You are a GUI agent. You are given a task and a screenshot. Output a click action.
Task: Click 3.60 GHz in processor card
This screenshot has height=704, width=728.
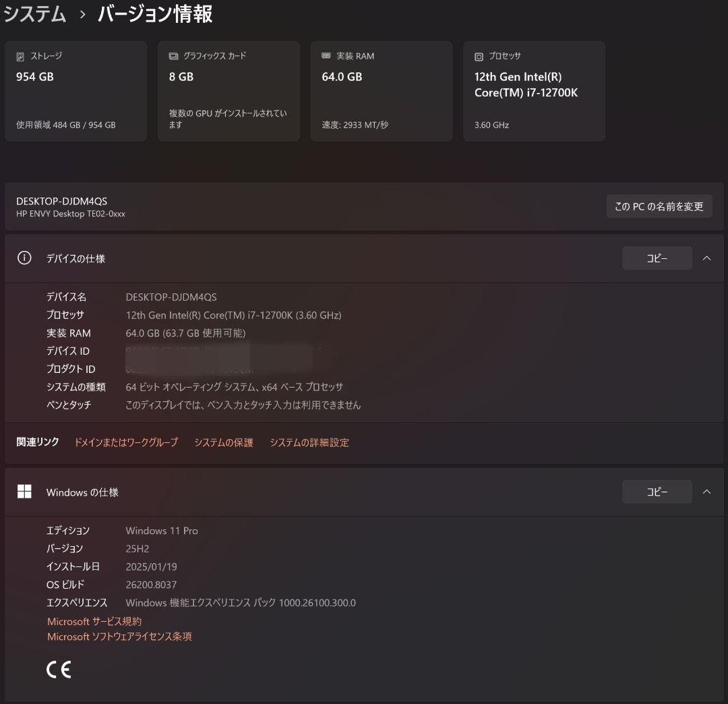coord(491,125)
